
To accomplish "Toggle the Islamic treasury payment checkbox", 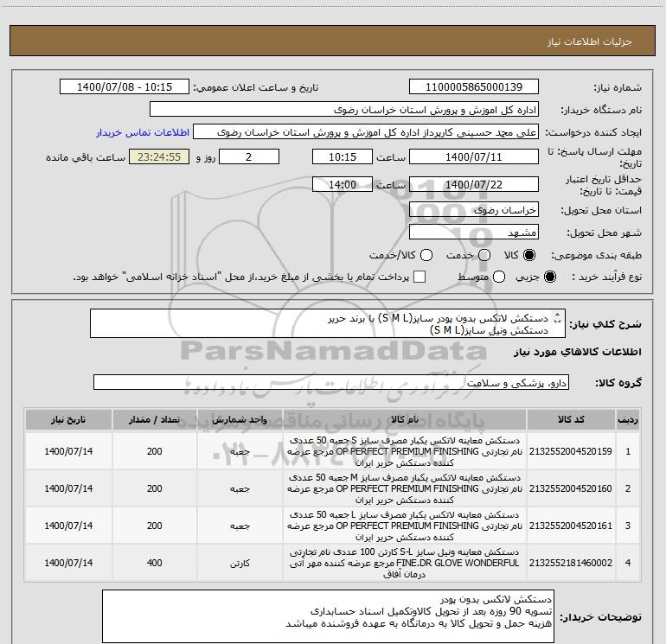I will [419, 277].
